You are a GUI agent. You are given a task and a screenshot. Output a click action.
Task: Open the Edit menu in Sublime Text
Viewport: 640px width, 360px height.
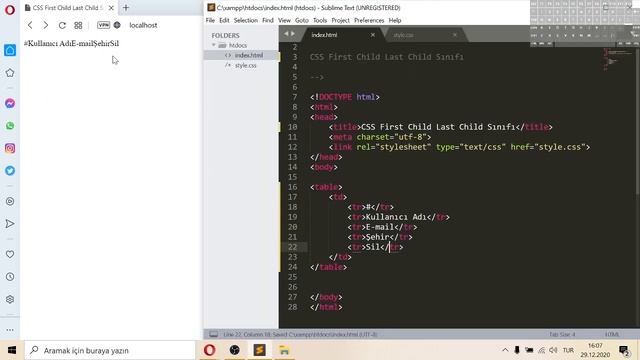(x=224, y=20)
